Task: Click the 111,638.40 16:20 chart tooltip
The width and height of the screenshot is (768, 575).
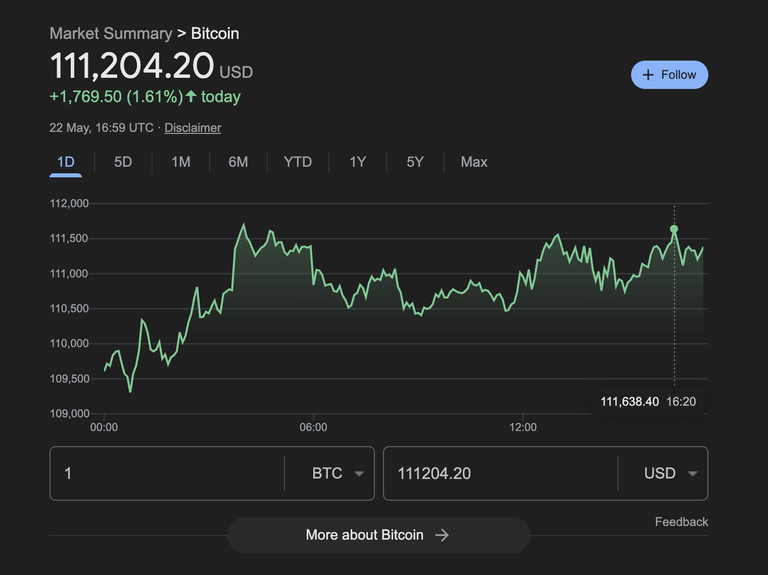Action: click(x=648, y=402)
